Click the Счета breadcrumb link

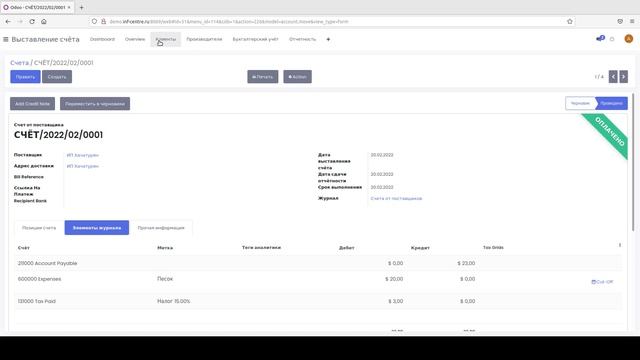coord(19,62)
